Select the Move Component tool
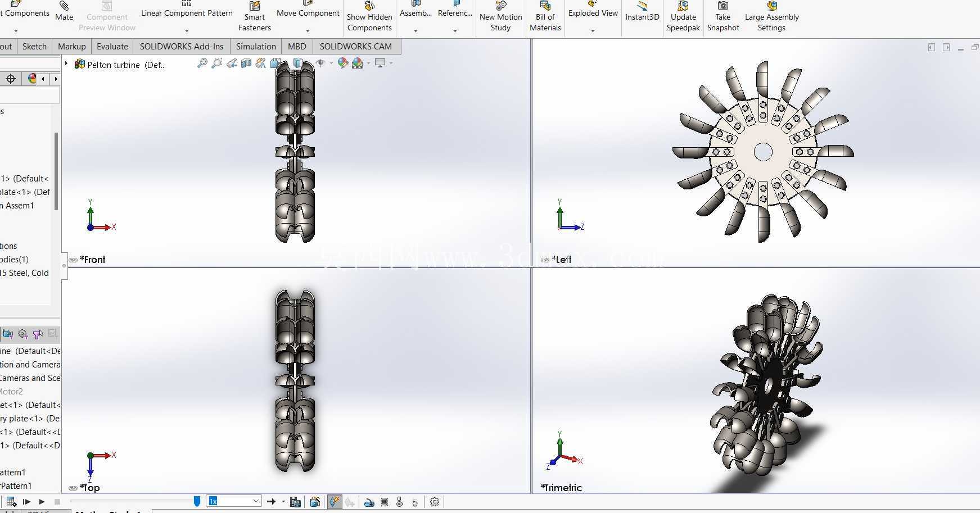Screen dimensions: 980x513 tap(308, 13)
